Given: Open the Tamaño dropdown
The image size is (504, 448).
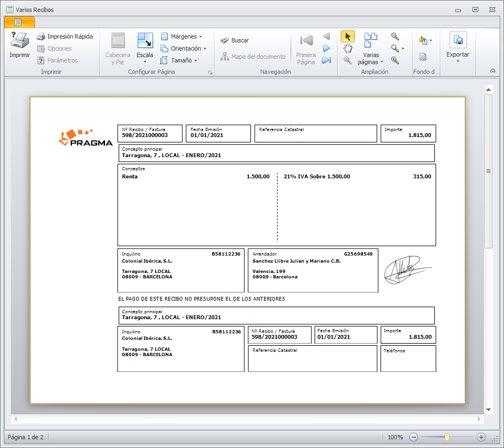Looking at the screenshot, I should pos(179,60).
